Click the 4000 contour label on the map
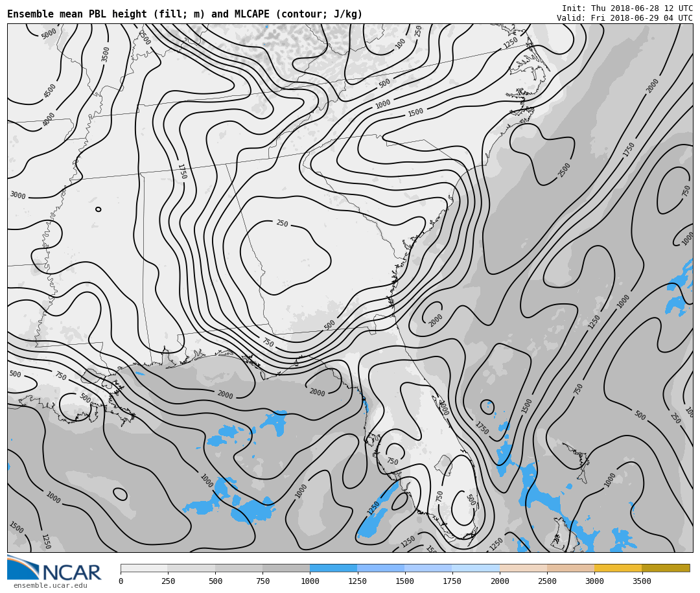 48,119
